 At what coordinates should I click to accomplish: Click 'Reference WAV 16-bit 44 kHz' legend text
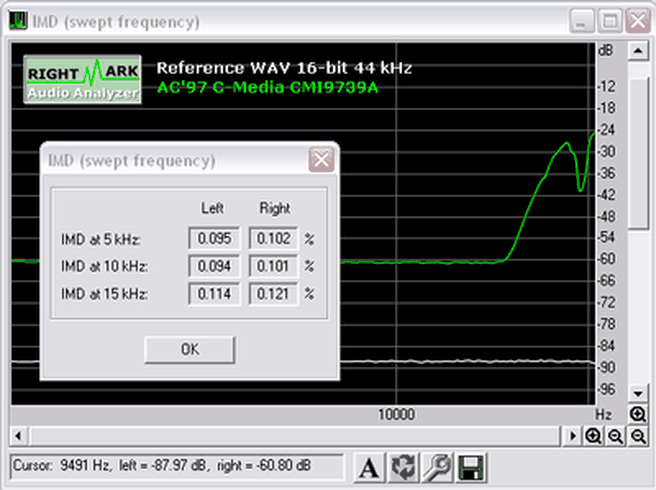pyautogui.click(x=284, y=68)
